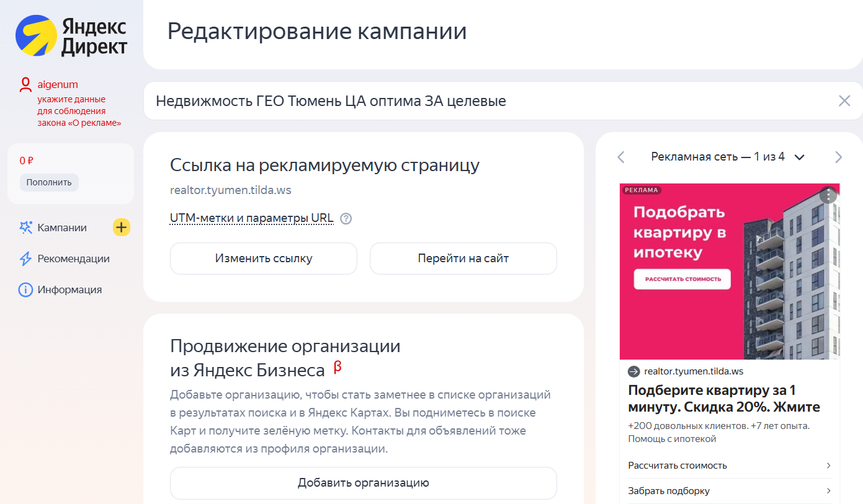This screenshot has width=863, height=504.
Task: Click the pink ad banner image preview
Action: 730,271
